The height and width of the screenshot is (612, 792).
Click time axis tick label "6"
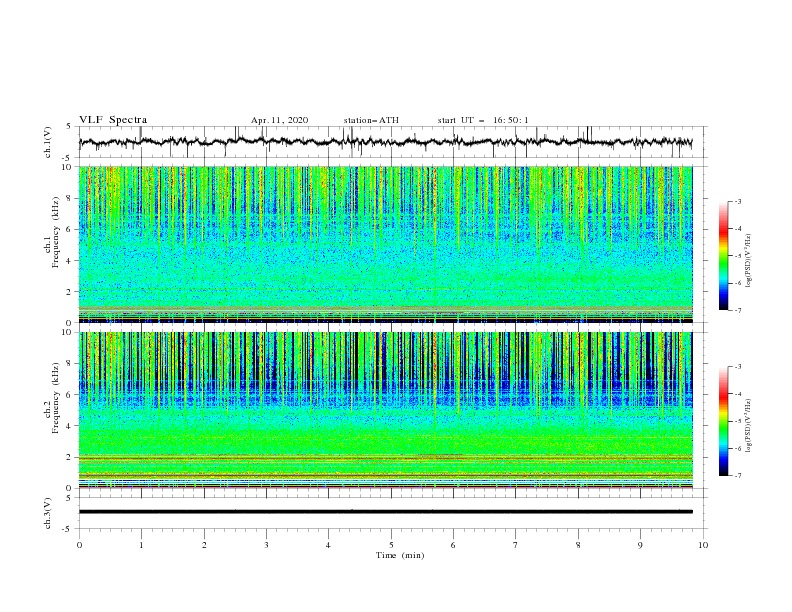click(453, 545)
